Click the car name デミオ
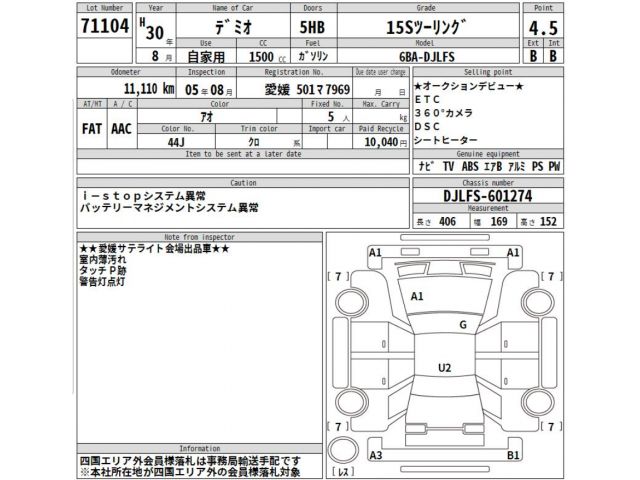 (233, 27)
